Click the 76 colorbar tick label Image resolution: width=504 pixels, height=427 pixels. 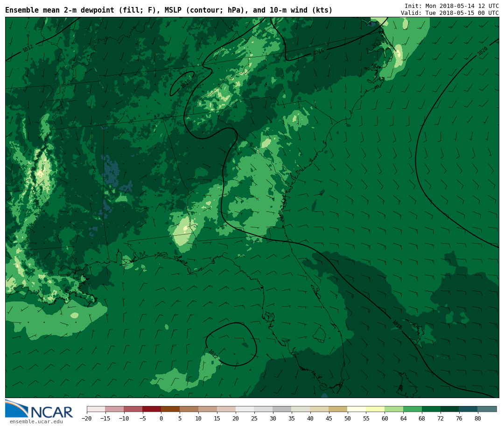pyautogui.click(x=460, y=418)
